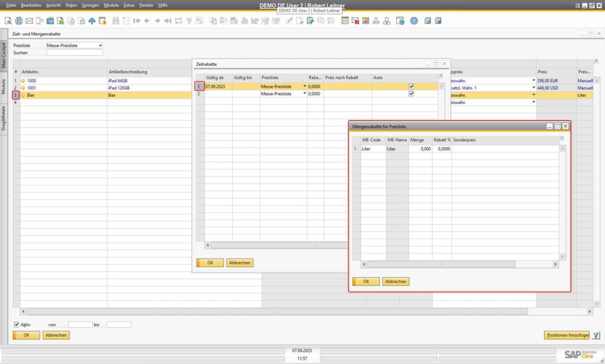Click expand arrow icon in Zeitrabatte table corner
605x364 pixels.
point(441,76)
